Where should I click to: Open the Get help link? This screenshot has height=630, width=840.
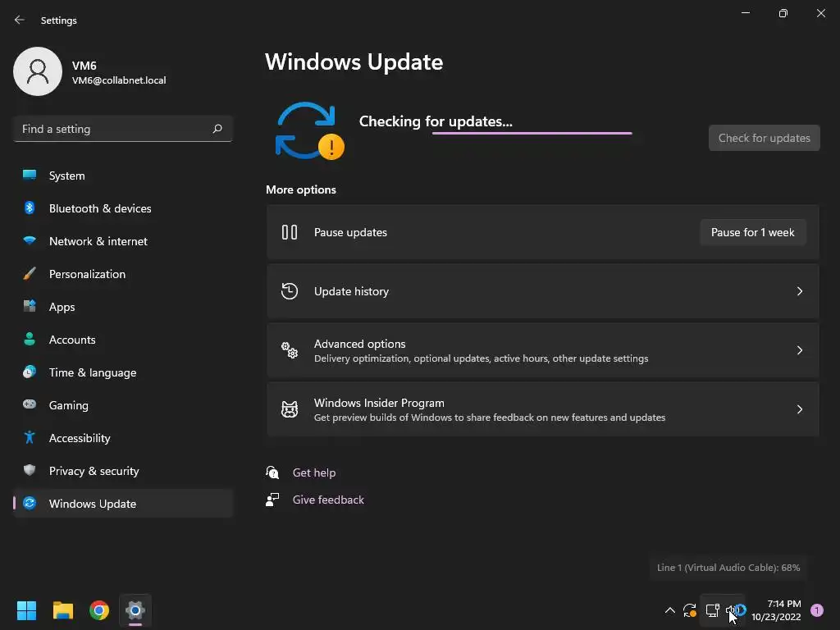coord(314,472)
